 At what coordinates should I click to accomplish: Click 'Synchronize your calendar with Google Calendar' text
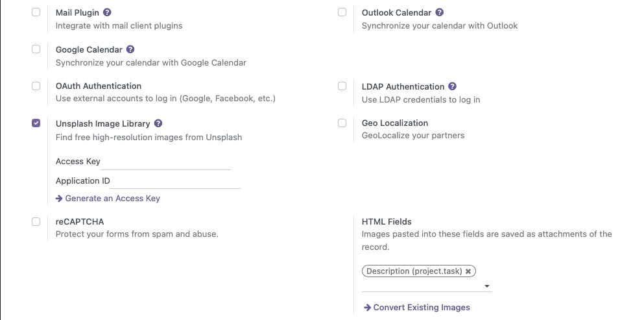point(151,62)
